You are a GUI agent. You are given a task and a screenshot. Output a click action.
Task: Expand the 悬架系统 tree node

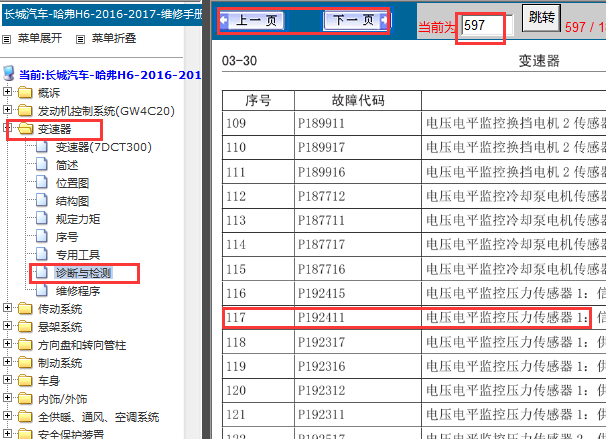click(x=7, y=326)
